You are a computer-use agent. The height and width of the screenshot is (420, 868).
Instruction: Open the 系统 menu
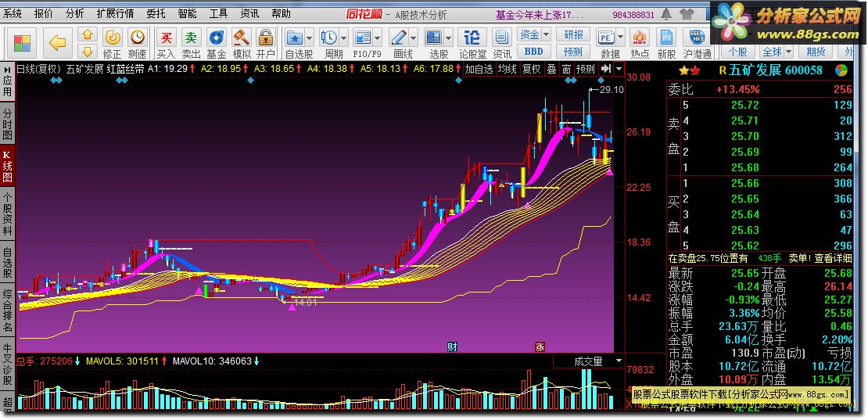(13, 13)
